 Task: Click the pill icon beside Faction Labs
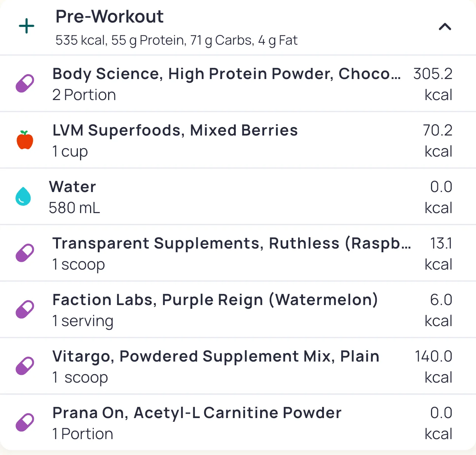(25, 309)
